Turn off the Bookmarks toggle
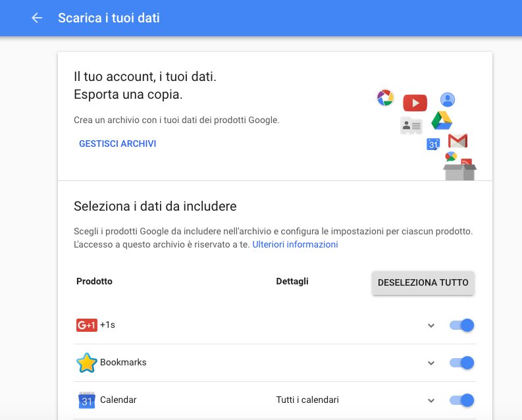The width and height of the screenshot is (522, 420). (462, 363)
